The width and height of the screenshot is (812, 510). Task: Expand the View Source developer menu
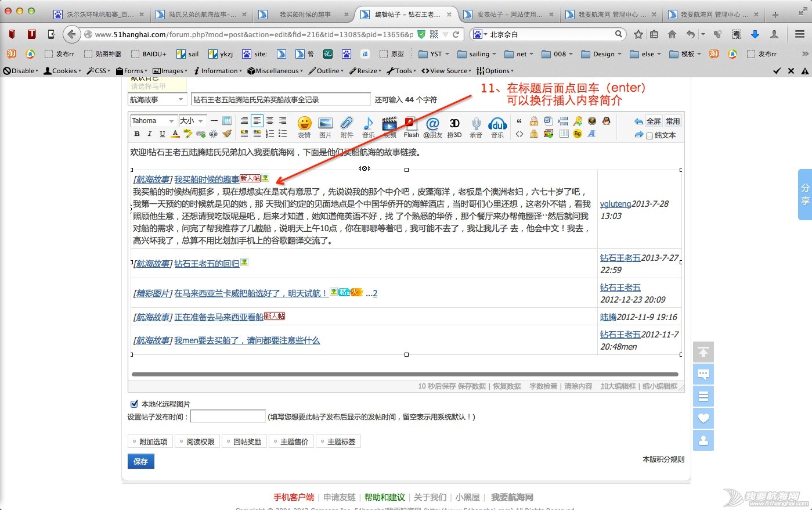pyautogui.click(x=446, y=71)
